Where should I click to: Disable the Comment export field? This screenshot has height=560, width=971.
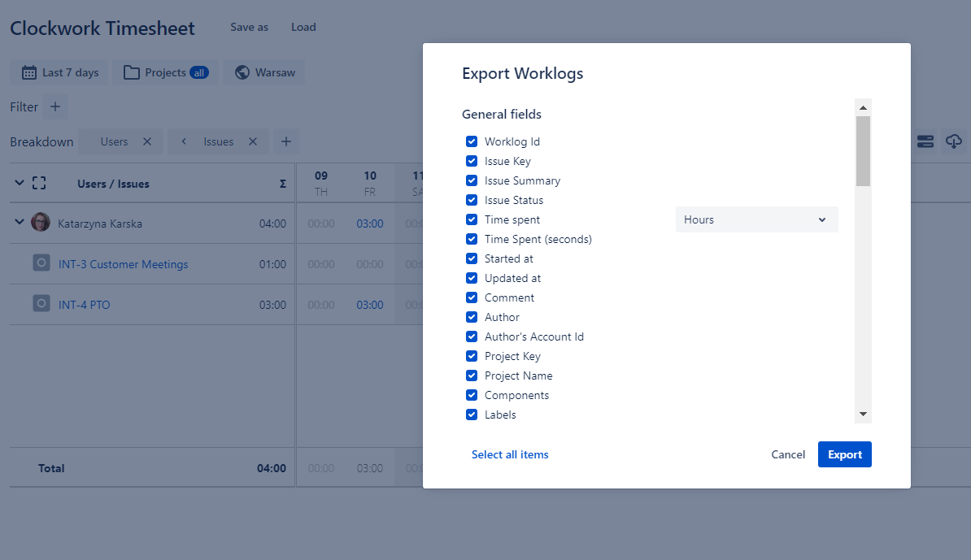coord(471,297)
